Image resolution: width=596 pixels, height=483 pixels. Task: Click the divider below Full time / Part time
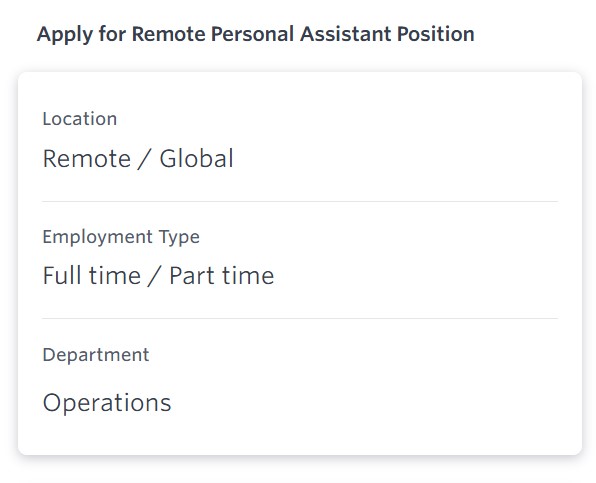pyautogui.click(x=300, y=318)
